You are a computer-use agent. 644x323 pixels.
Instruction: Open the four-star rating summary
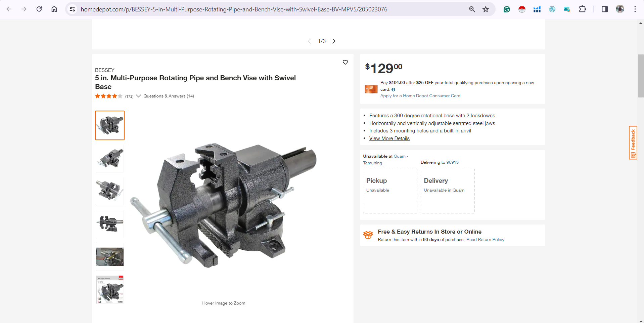[109, 96]
